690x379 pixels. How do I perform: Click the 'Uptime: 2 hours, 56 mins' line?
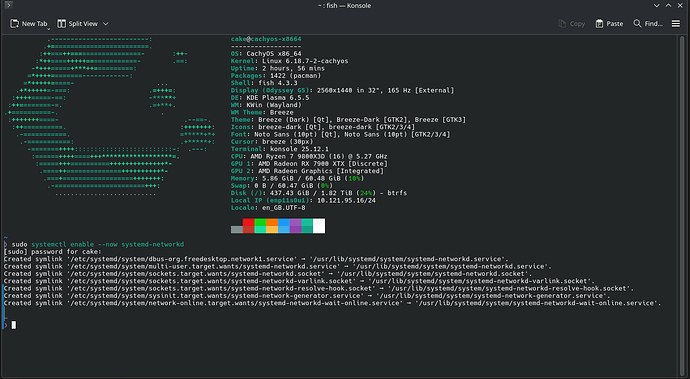(278, 68)
